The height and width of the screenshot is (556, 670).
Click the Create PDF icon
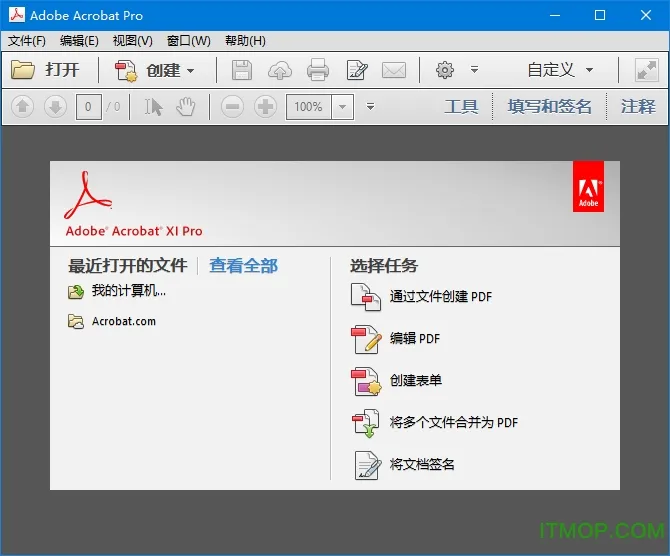(126, 70)
